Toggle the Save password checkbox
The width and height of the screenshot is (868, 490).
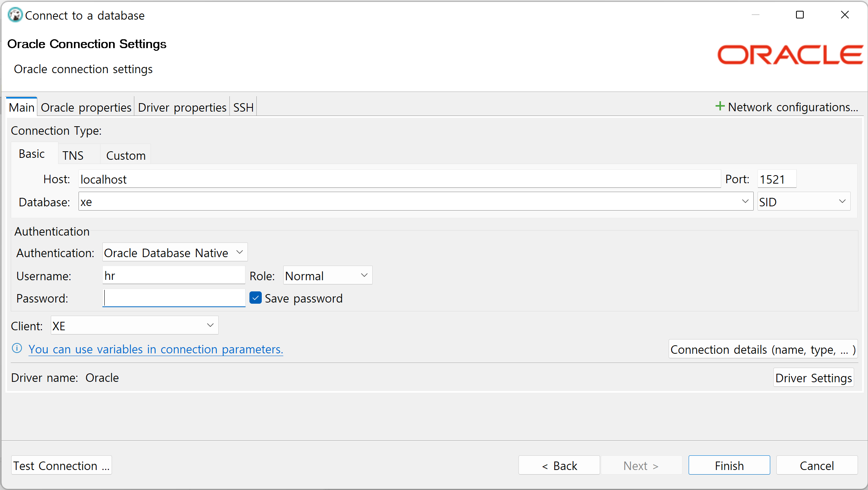click(x=256, y=298)
